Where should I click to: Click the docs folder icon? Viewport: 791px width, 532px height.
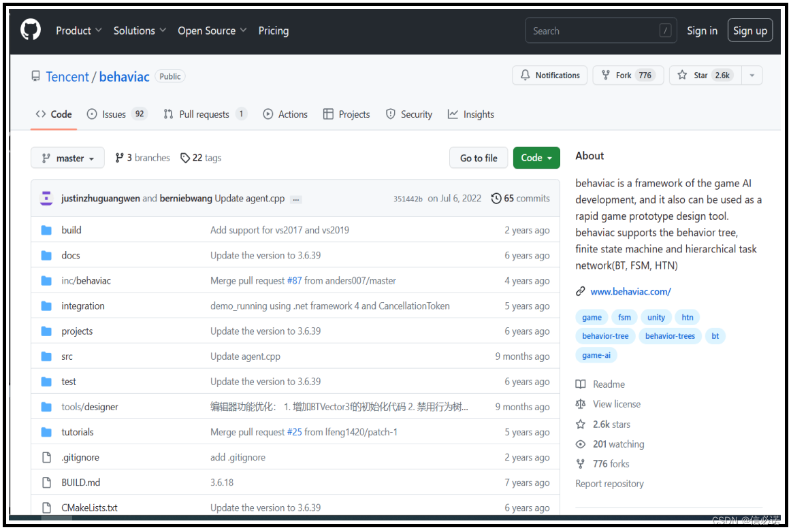[46, 255]
